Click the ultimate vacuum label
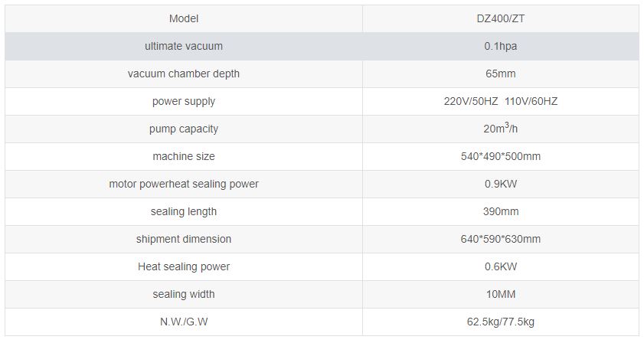 [184, 46]
